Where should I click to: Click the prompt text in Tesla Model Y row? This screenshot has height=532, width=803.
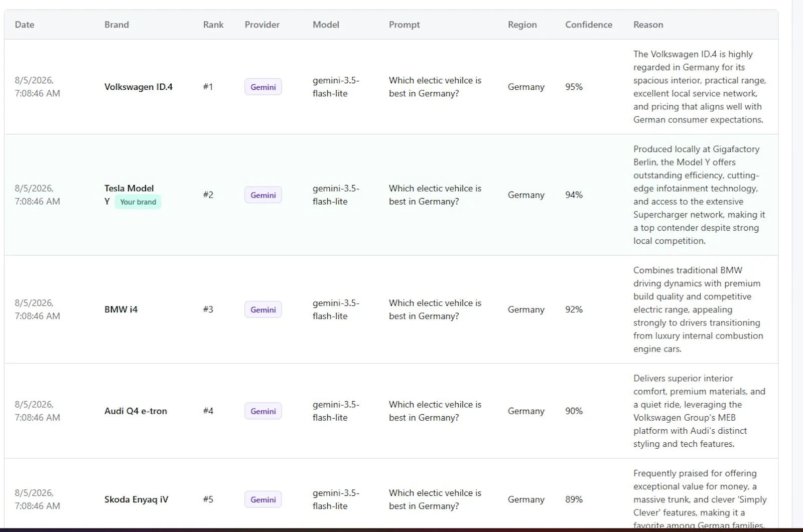coord(435,195)
